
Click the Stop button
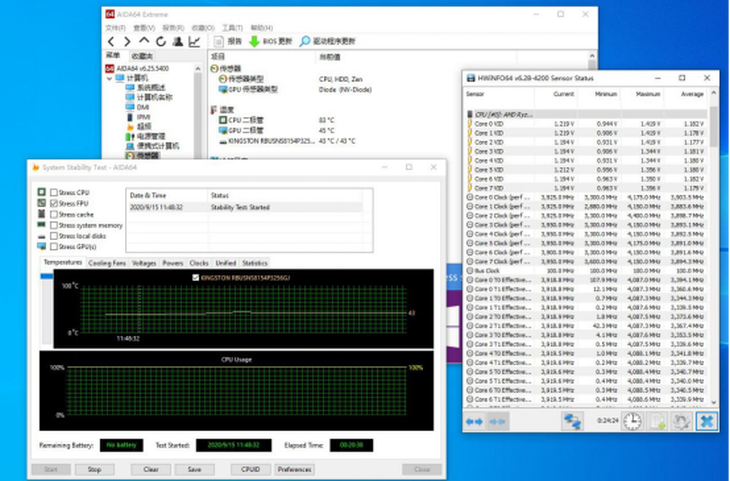(95, 469)
